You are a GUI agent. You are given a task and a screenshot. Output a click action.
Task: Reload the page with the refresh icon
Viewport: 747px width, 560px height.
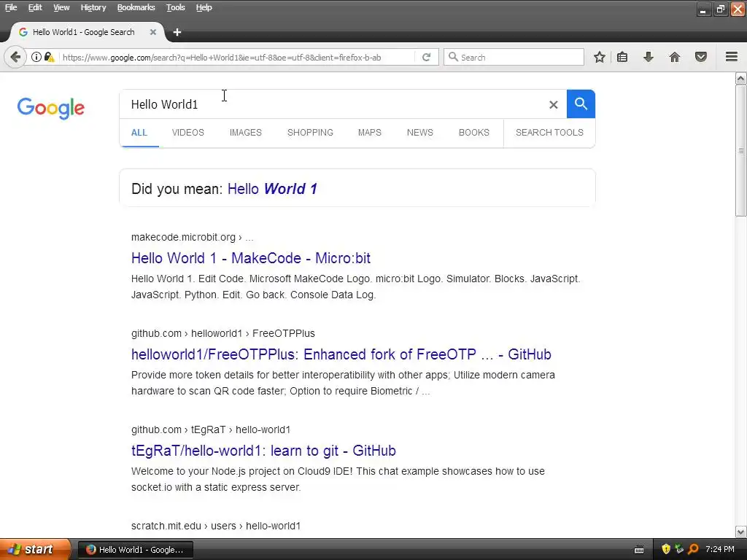(426, 57)
